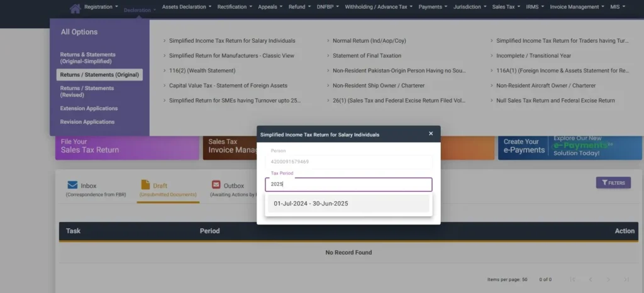Open File Your Sales Tax Return banner
644x293 pixels.
pos(127,148)
